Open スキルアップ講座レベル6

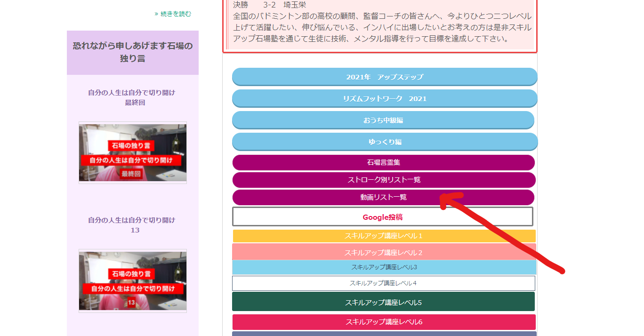point(384,322)
